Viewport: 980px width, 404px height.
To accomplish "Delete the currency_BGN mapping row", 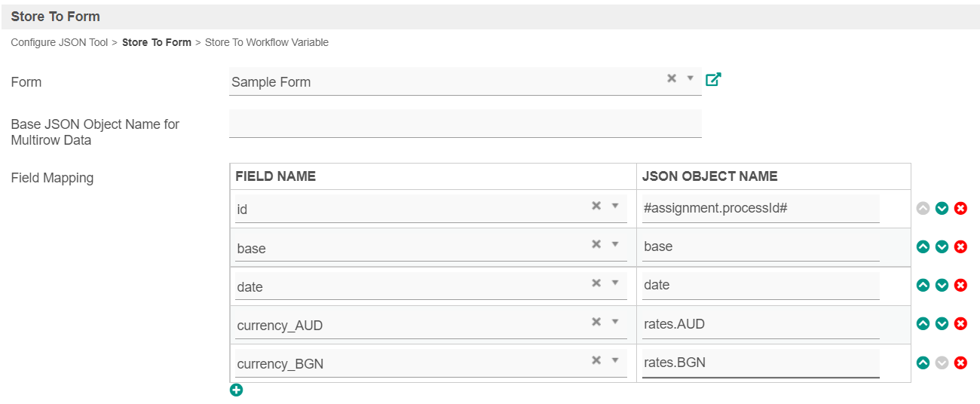I will (960, 363).
